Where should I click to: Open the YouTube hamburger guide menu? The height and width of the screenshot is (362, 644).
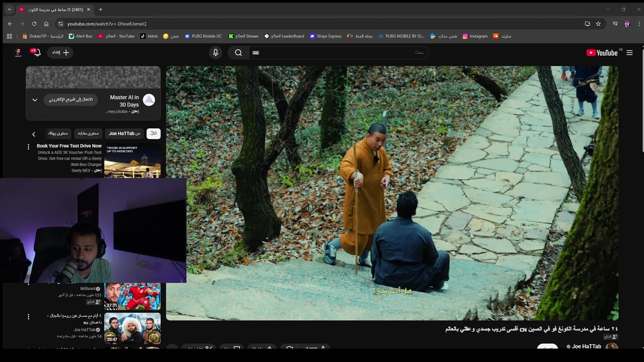pyautogui.click(x=629, y=53)
